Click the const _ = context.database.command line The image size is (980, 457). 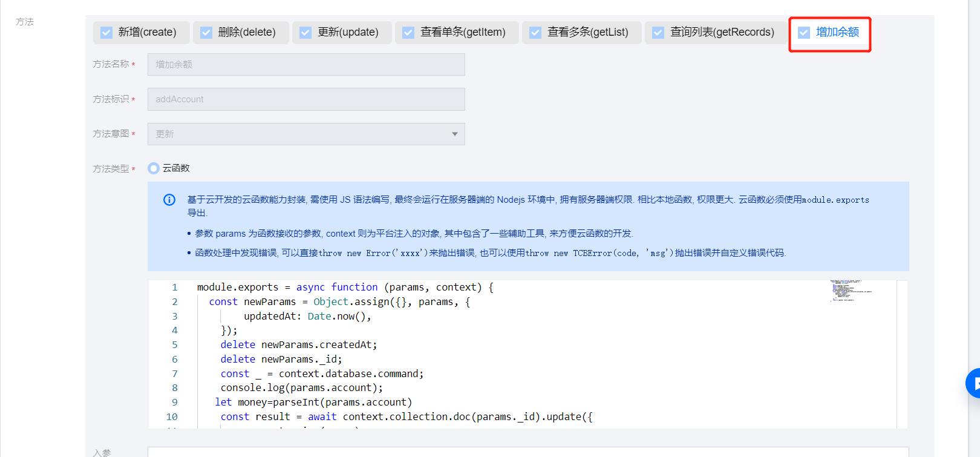pos(322,374)
